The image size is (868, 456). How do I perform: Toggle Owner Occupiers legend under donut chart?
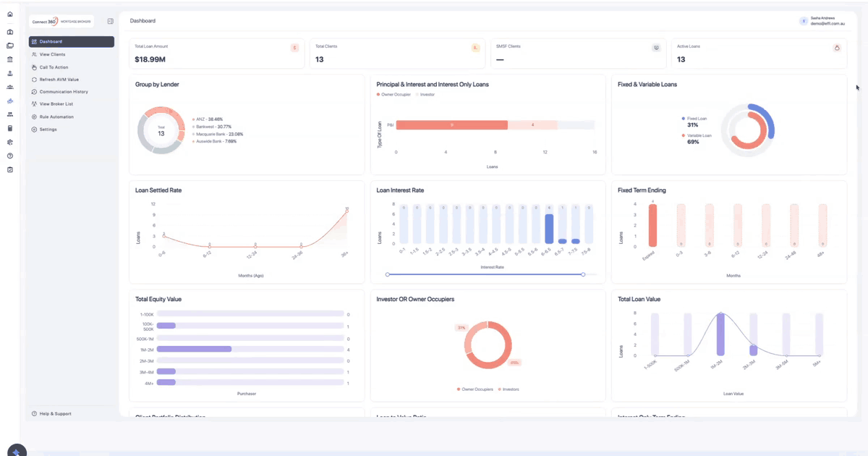point(475,389)
